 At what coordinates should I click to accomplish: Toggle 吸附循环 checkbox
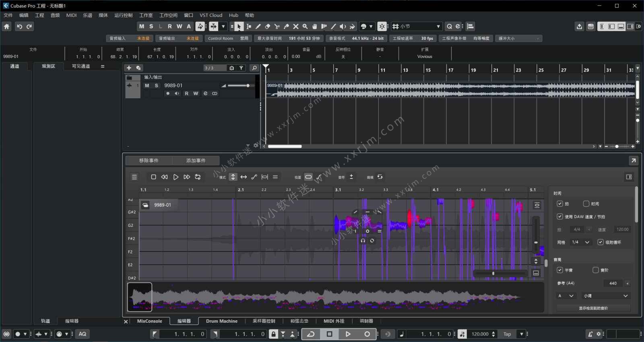[x=601, y=242]
